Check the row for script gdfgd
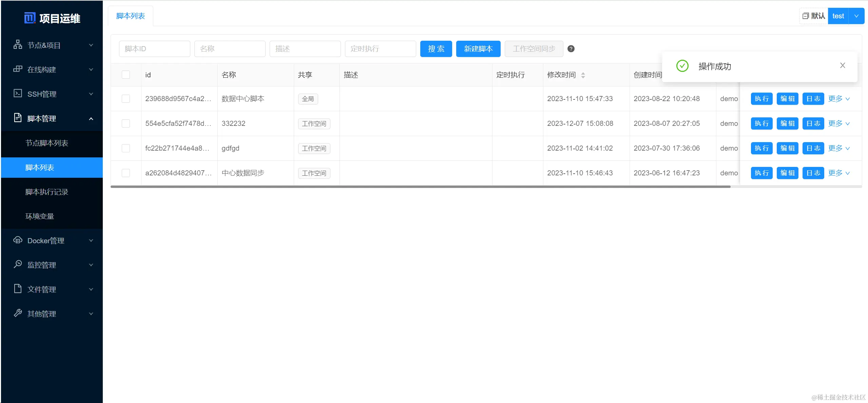This screenshot has width=868, height=403. 126,148
